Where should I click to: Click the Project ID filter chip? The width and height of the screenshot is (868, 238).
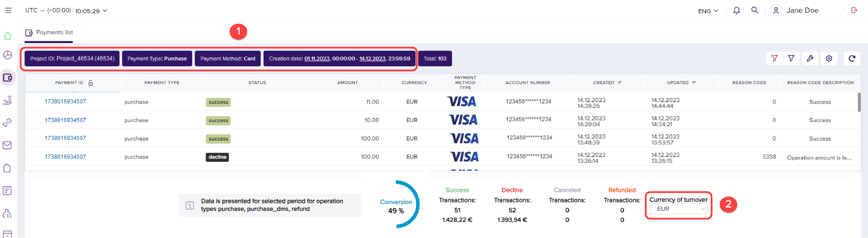[x=72, y=59]
